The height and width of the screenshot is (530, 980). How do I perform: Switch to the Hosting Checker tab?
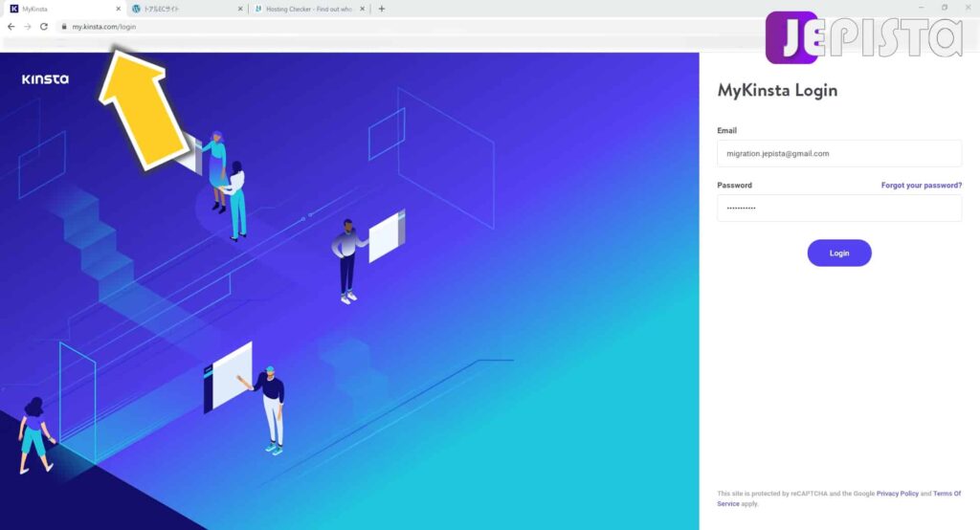(309, 9)
